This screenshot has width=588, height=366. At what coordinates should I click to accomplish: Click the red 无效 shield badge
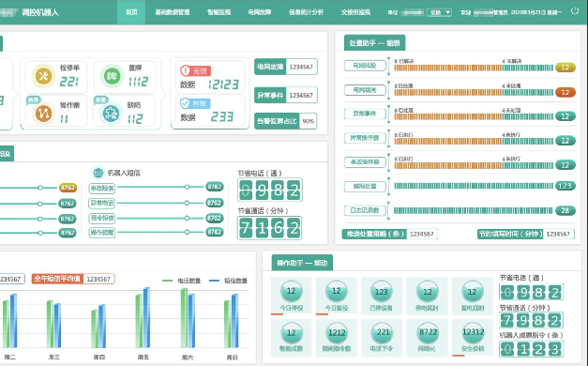[x=195, y=70]
